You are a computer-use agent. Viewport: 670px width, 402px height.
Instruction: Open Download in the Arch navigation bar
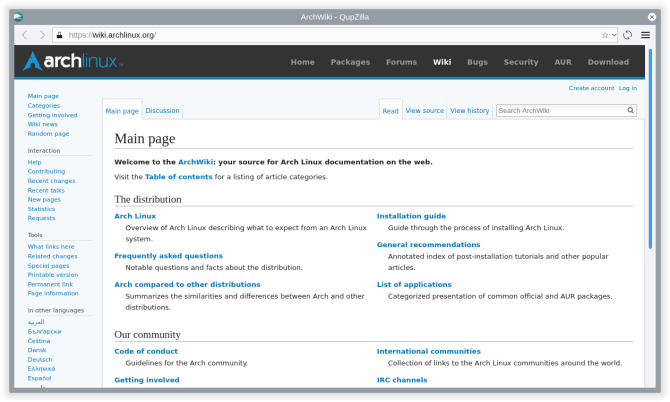click(608, 62)
